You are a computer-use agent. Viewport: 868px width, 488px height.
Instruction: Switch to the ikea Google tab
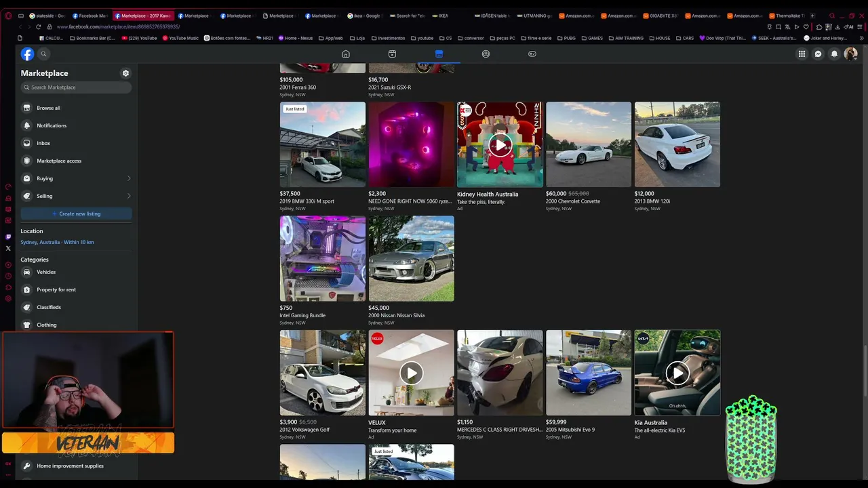click(x=365, y=16)
